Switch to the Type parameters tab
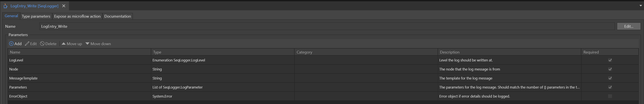This screenshot has height=104, width=644. tap(36, 16)
